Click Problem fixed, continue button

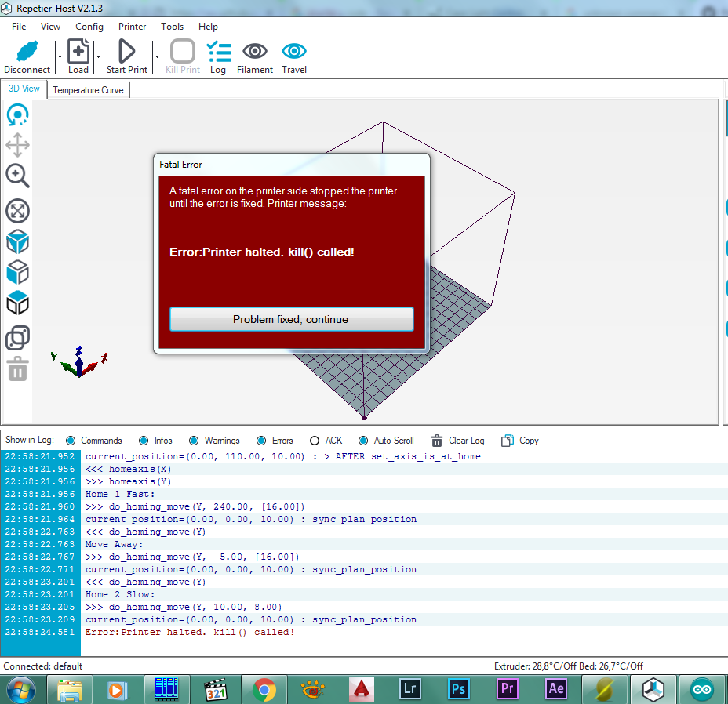pos(292,319)
